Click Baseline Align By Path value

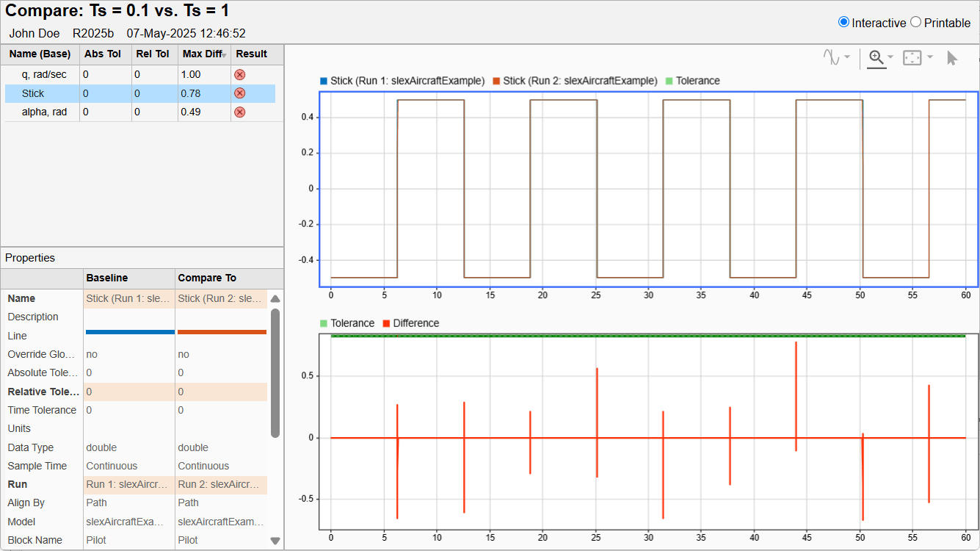tap(96, 503)
